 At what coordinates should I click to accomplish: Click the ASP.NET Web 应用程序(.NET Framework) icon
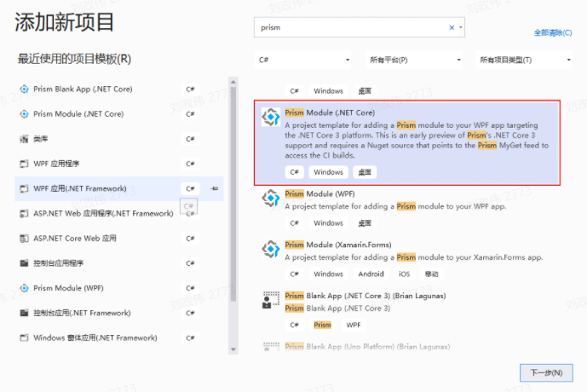coord(24,213)
